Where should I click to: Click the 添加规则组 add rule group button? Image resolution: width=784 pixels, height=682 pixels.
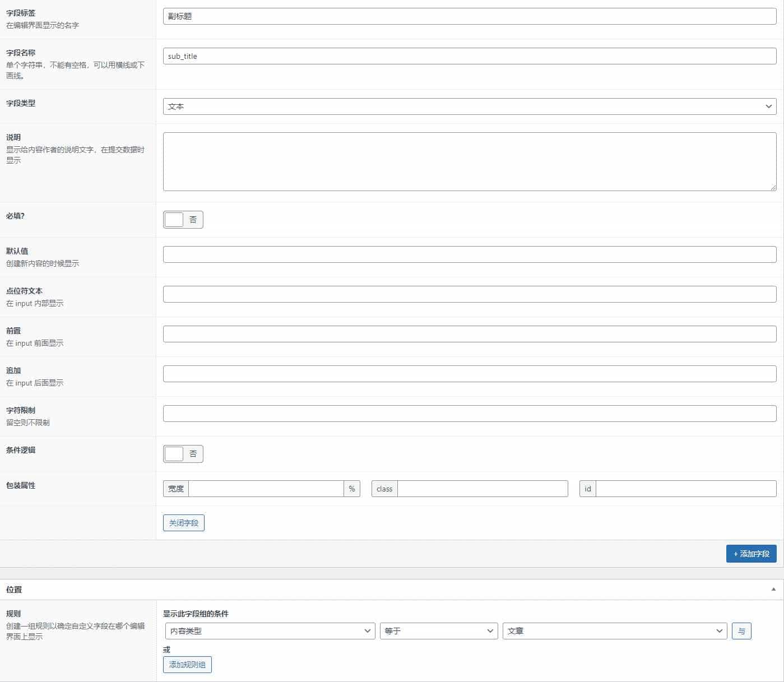(x=187, y=665)
